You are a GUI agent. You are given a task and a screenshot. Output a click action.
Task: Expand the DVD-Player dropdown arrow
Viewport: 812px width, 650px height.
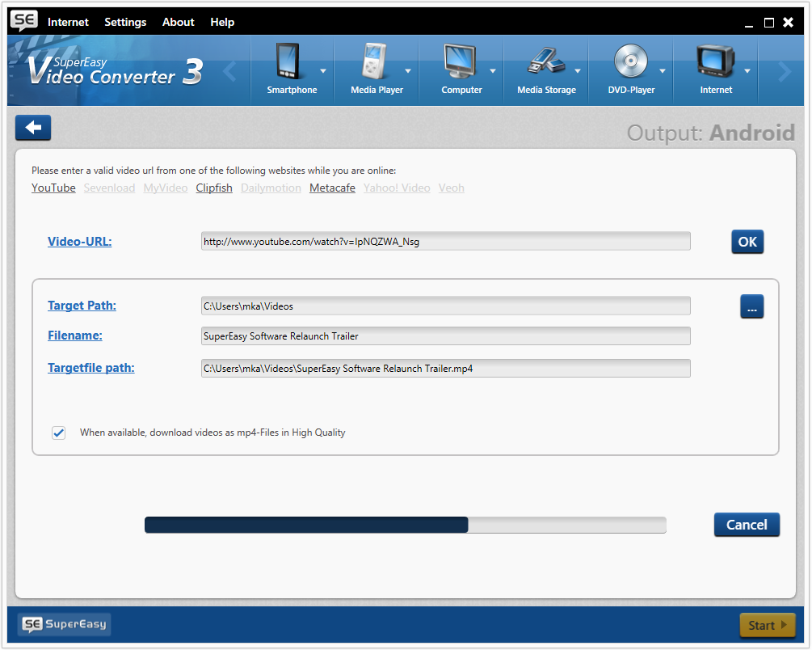click(663, 71)
